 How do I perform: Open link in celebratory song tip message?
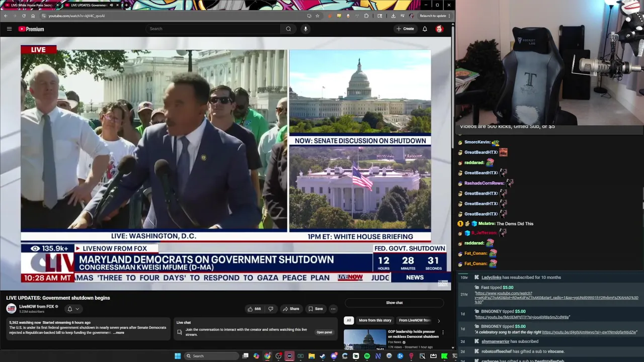pos(589,332)
